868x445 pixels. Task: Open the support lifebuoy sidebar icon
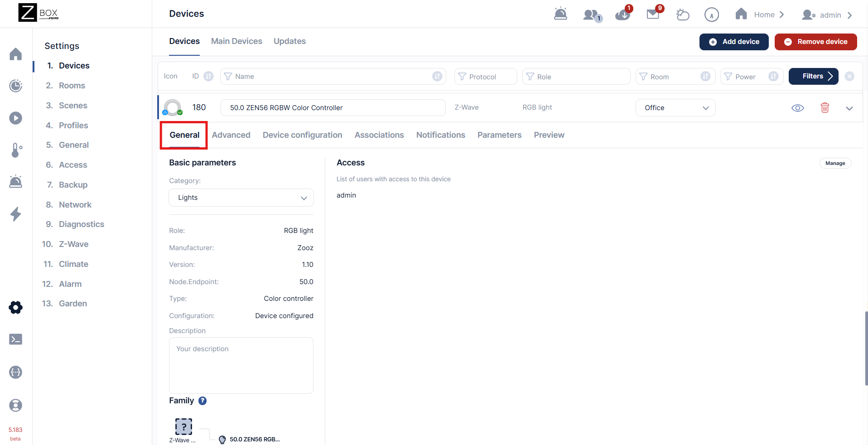(16, 405)
